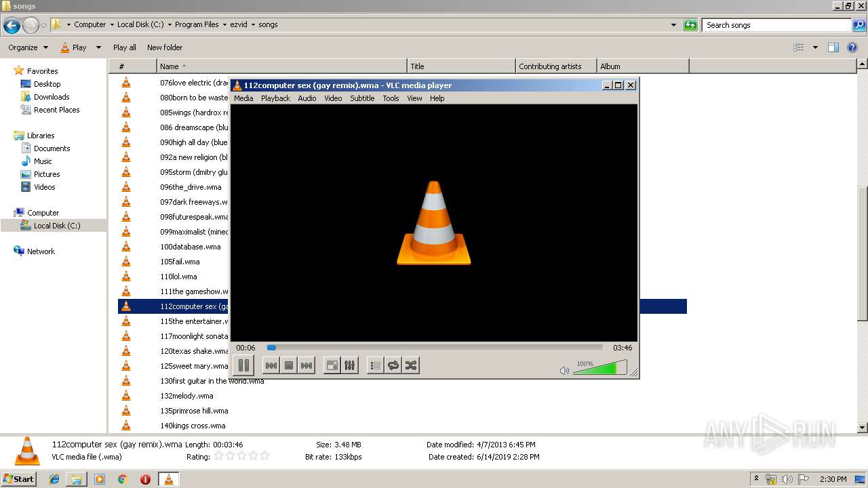Adjust the VLC volume slider
Image resolution: width=868 pixels, height=488 pixels.
[599, 368]
